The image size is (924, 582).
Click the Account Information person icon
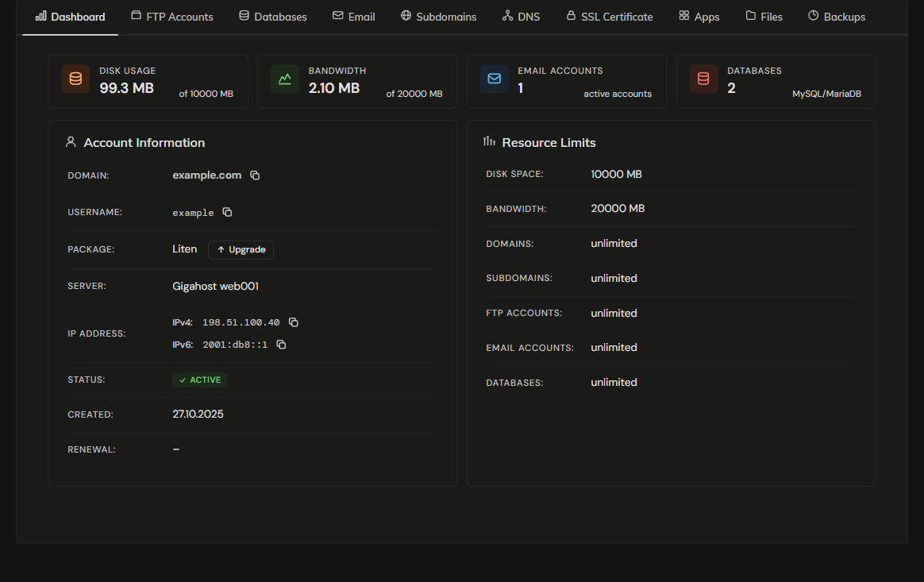[x=71, y=142]
